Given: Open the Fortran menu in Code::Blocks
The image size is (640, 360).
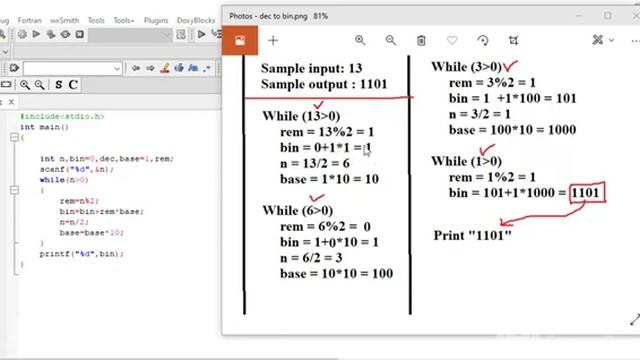Looking at the screenshot, I should pyautogui.click(x=29, y=20).
